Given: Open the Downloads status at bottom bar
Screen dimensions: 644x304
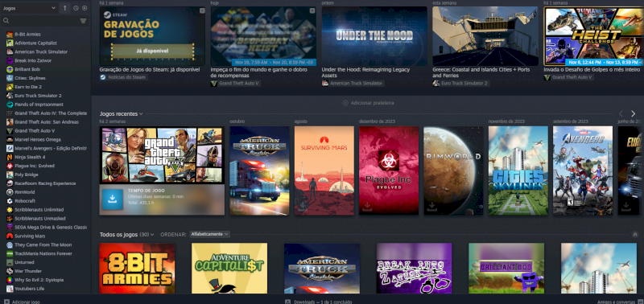Looking at the screenshot, I should pos(318,302).
